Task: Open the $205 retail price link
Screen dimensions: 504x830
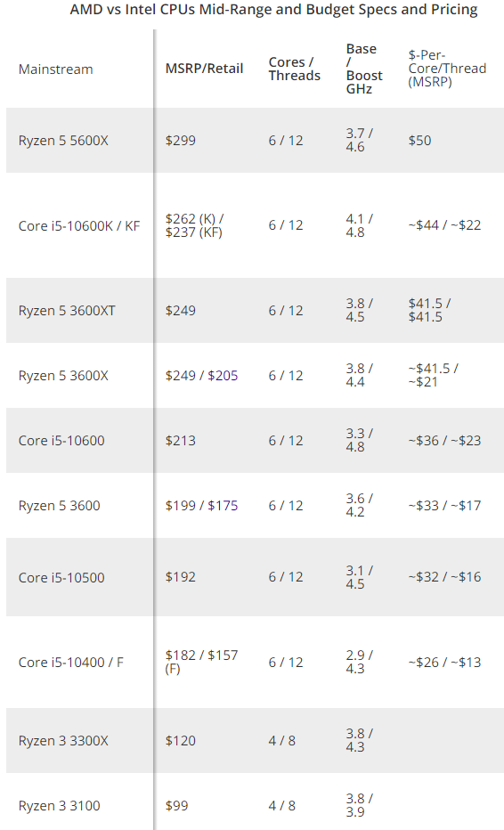Action: tap(223, 376)
